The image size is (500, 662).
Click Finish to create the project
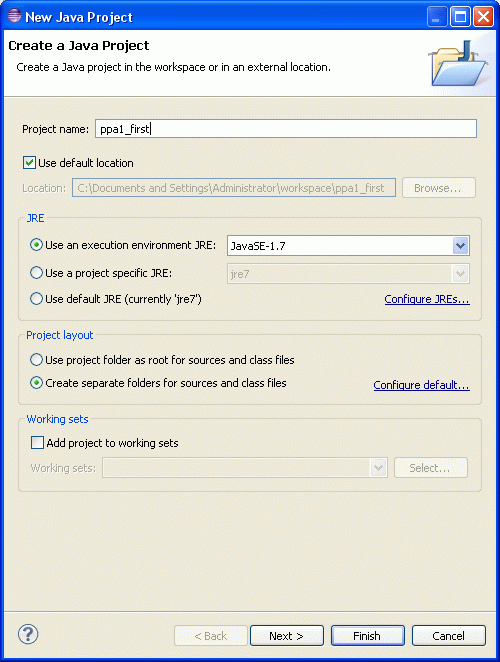[x=367, y=635]
